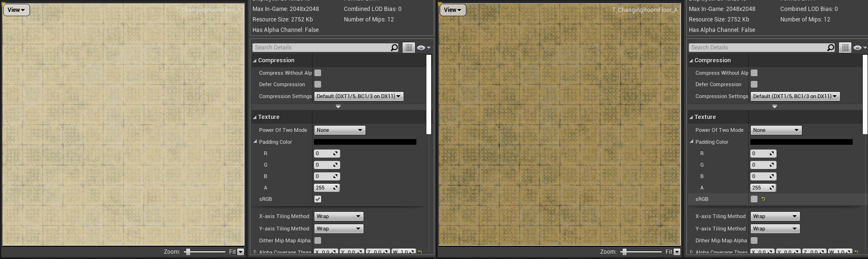This screenshot has width=868, height=259.
Task: Enable the sRGB checkbox in the right panel
Action: (754, 199)
